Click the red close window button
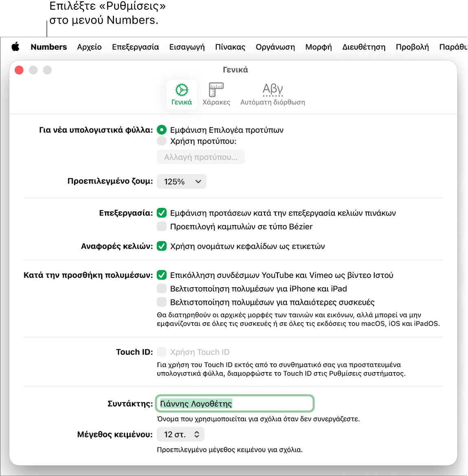 19,70
